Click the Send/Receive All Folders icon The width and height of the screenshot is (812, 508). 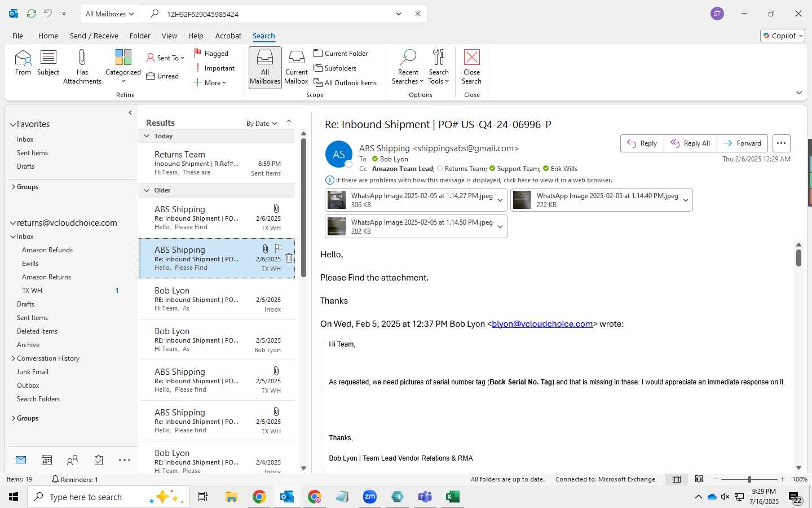[32, 14]
